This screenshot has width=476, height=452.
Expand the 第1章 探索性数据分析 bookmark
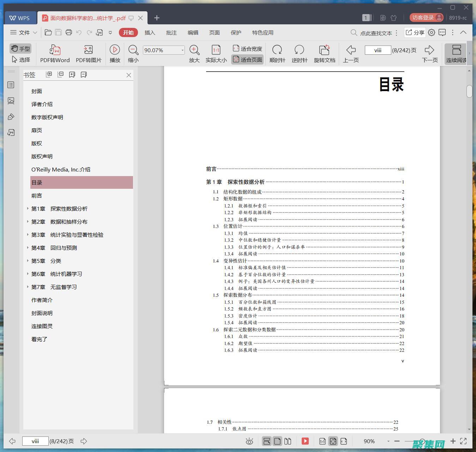[x=28, y=209]
